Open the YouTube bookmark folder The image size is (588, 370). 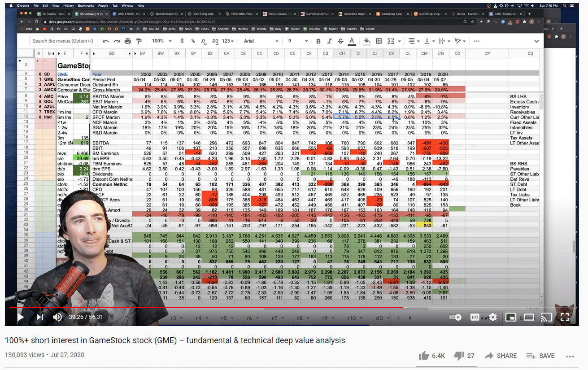pyautogui.click(x=150, y=29)
